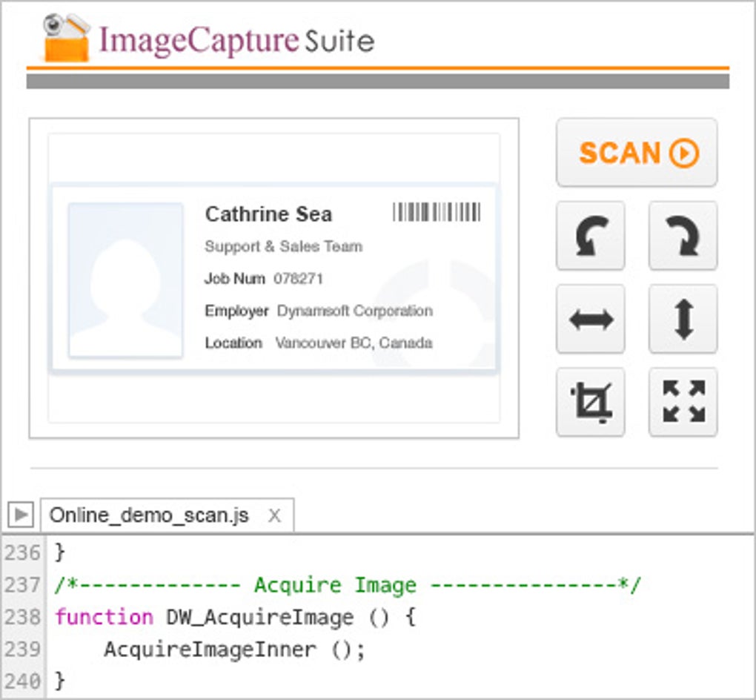Click the ImageCapture Suite camera logo
This screenshot has width=756, height=700.
click(66, 38)
